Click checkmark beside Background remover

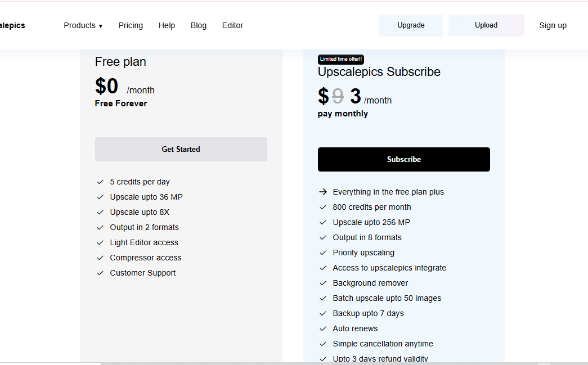(323, 283)
